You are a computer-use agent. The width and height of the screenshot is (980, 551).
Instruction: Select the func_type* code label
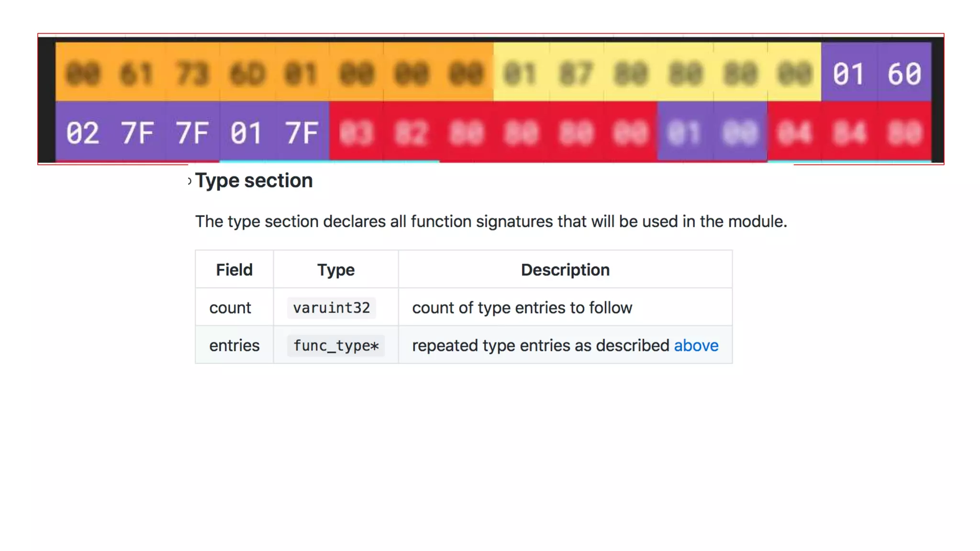(x=335, y=345)
